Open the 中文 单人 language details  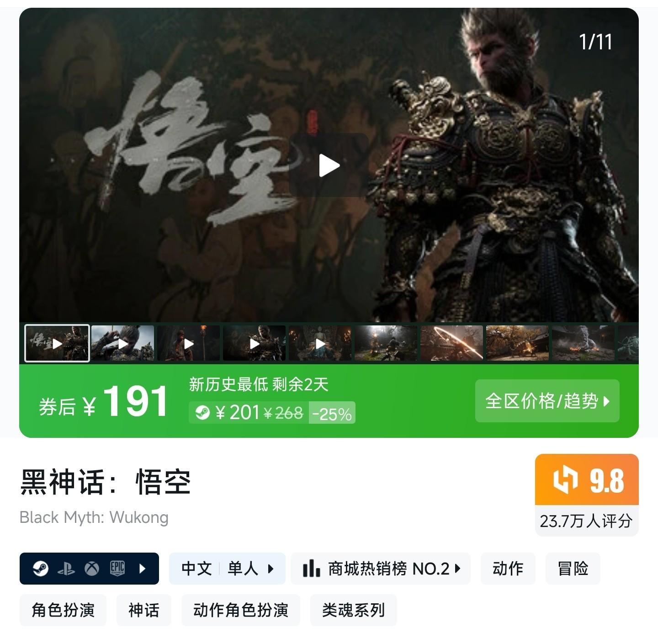coord(227,569)
